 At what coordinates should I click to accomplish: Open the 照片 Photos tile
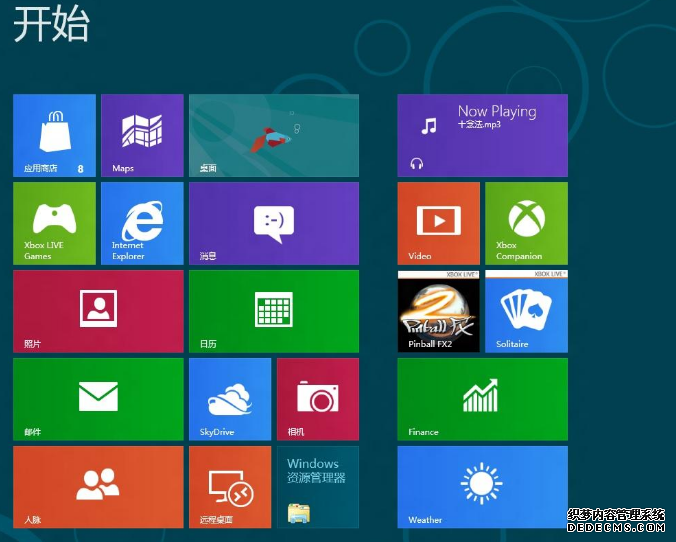pos(98,311)
